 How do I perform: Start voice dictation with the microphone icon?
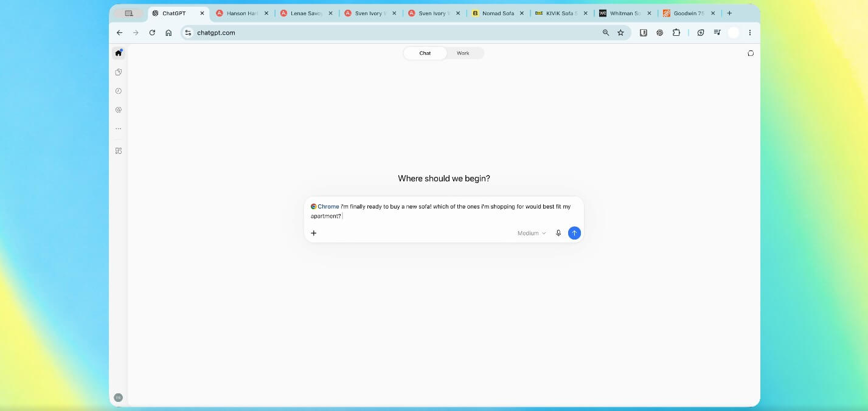click(558, 233)
